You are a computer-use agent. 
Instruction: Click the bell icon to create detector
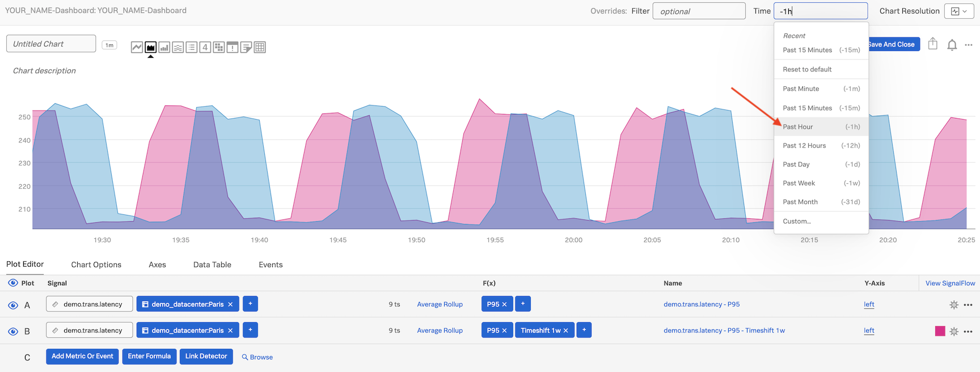click(x=952, y=45)
